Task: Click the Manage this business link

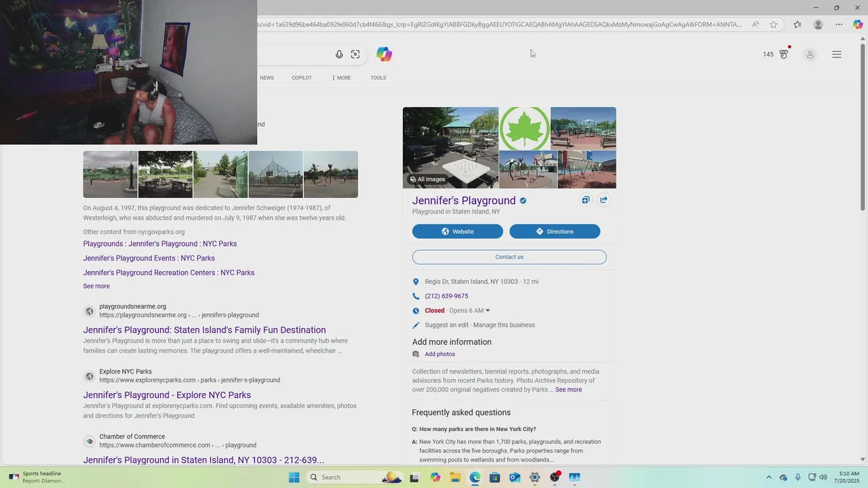Action: [x=504, y=325]
